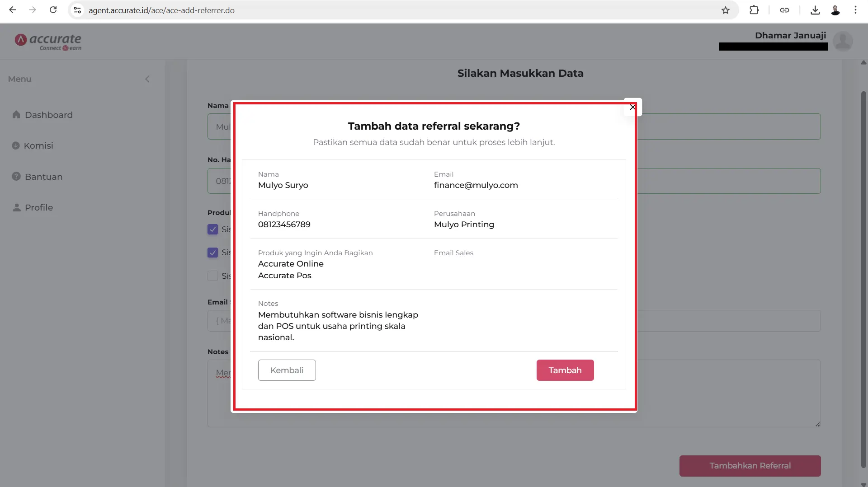The width and height of the screenshot is (868, 487).
Task: Open Komisi from the sidebar menu
Action: pyautogui.click(x=38, y=145)
